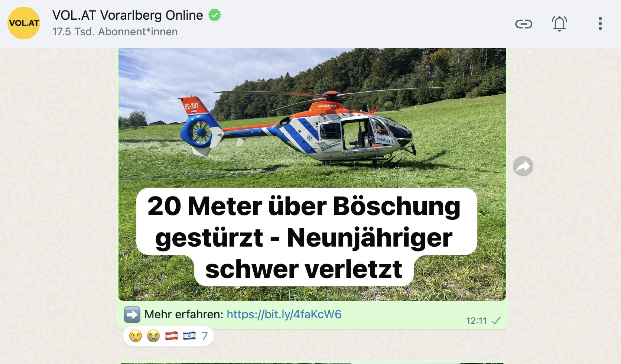Viewport: 621px width, 364px height.
Task: Click the loudly crying emoji reaction
Action: [153, 336]
